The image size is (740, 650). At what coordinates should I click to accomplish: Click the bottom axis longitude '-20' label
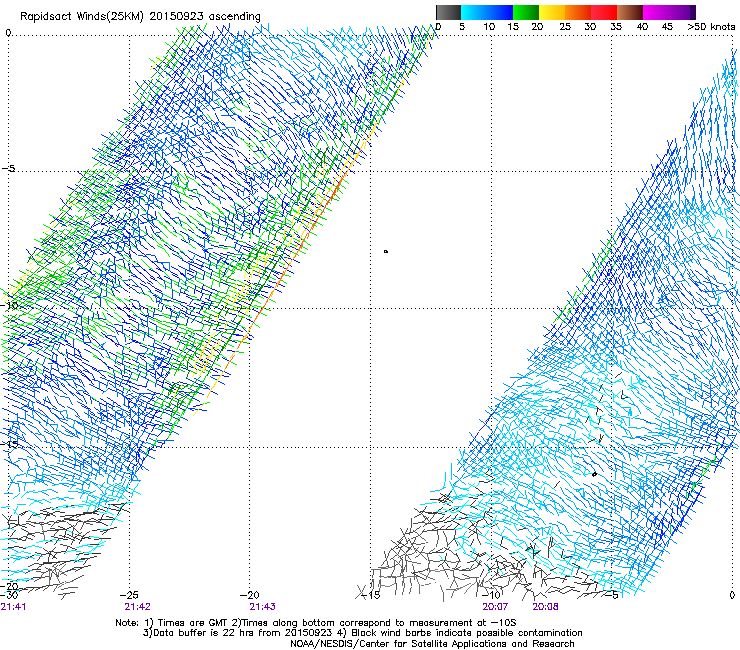[x=250, y=595]
